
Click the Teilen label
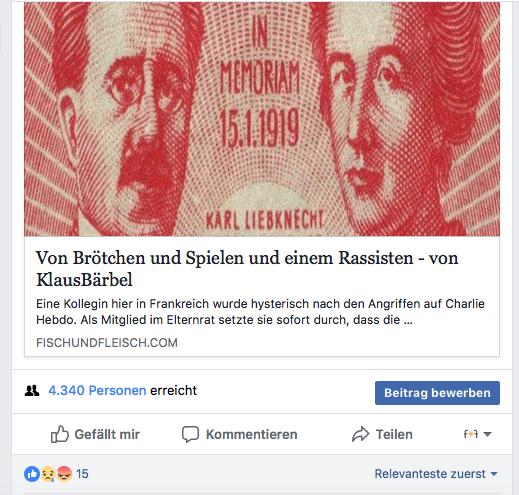coord(394,434)
